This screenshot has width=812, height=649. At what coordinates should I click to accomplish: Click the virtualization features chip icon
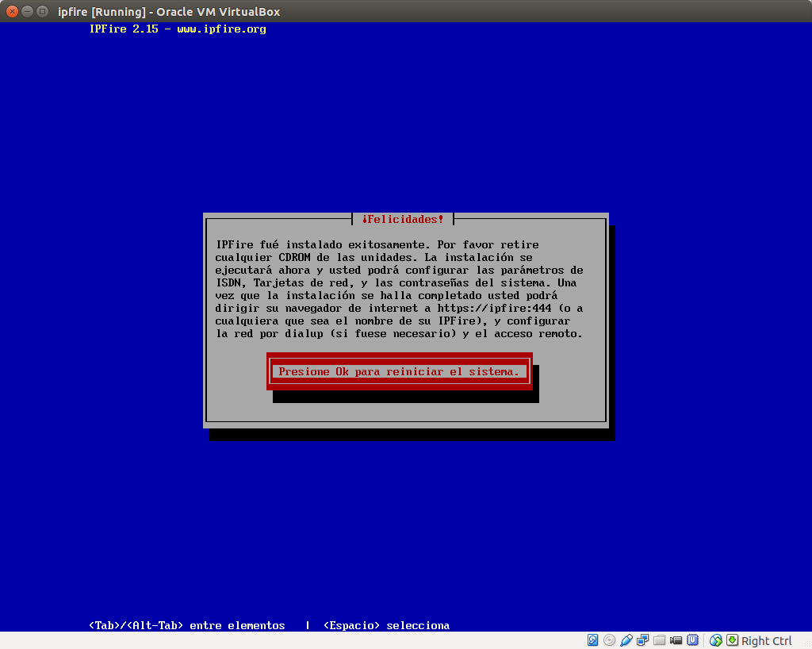[x=692, y=639]
